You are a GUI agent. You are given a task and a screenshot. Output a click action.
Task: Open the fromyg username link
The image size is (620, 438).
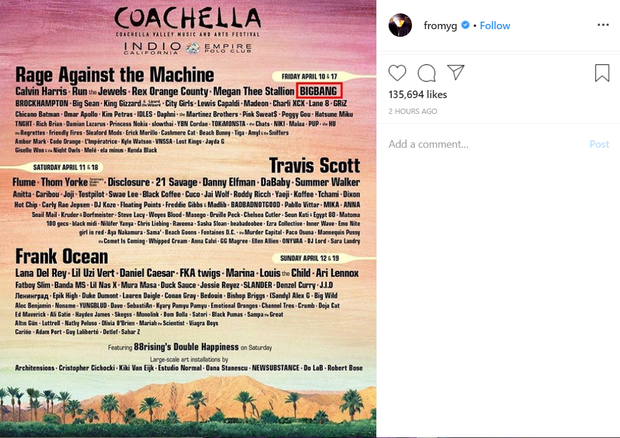(440, 26)
